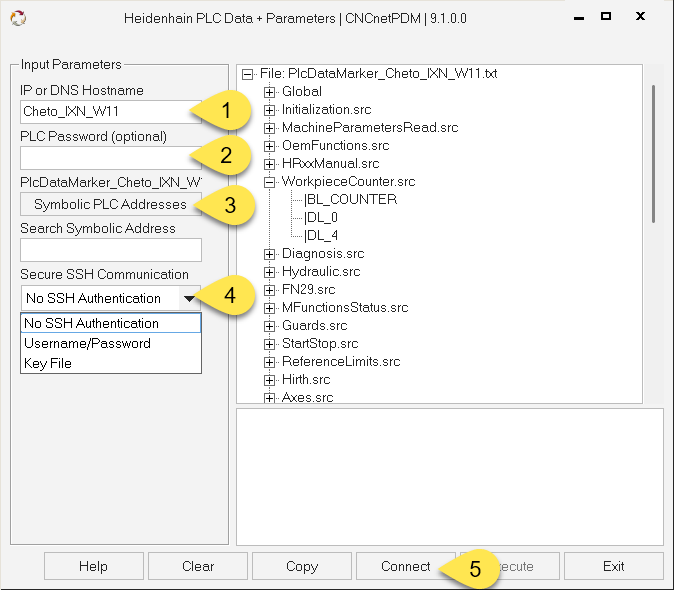Select StartStop.src label
Screen dimensions: 674x590
pyautogui.click(x=320, y=344)
